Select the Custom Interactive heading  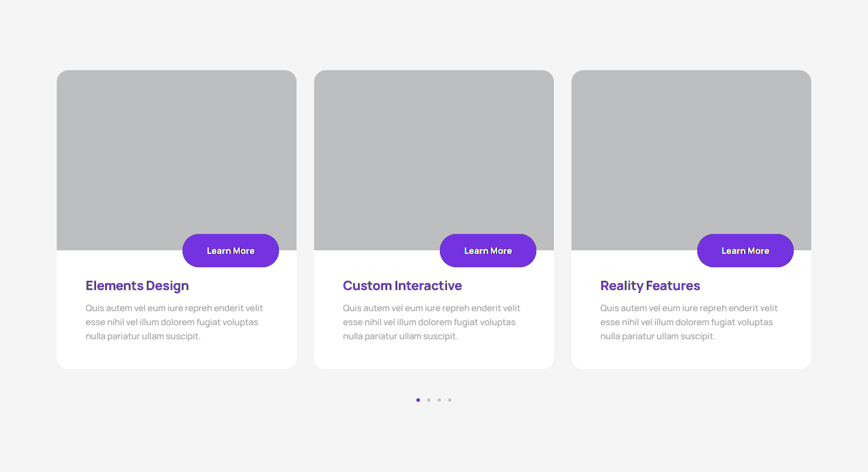(402, 285)
